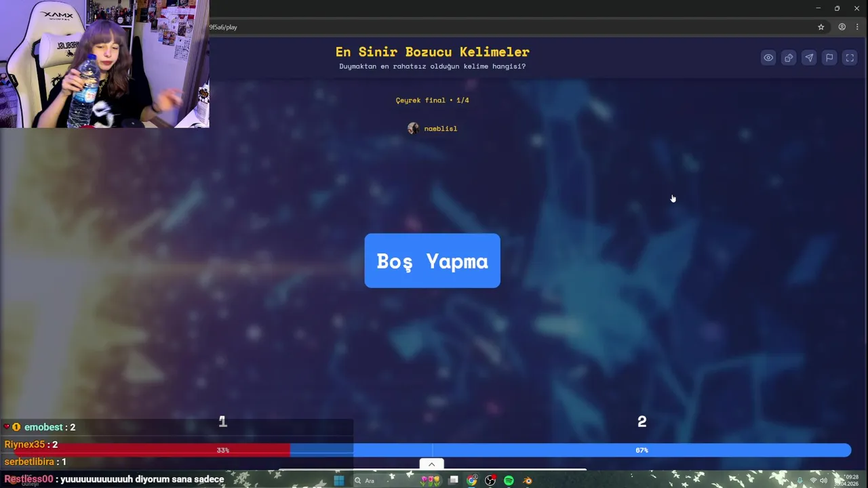Click the address bar URL text
The image size is (868, 488).
click(x=223, y=27)
